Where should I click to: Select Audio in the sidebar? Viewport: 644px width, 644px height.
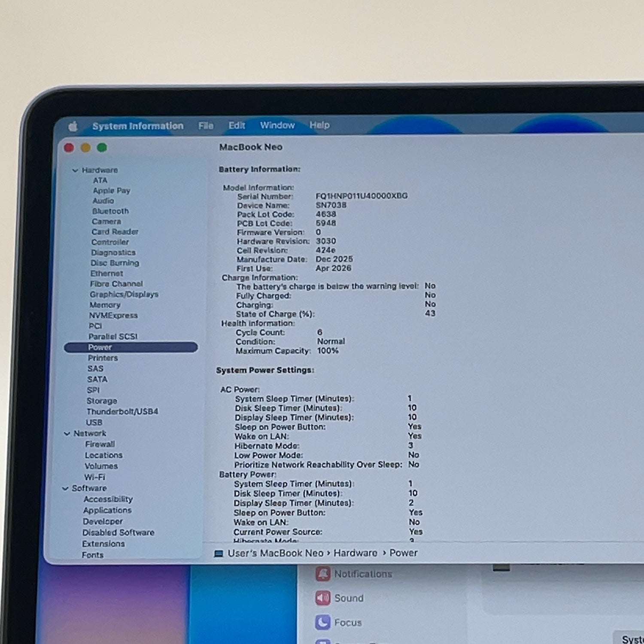click(x=103, y=201)
